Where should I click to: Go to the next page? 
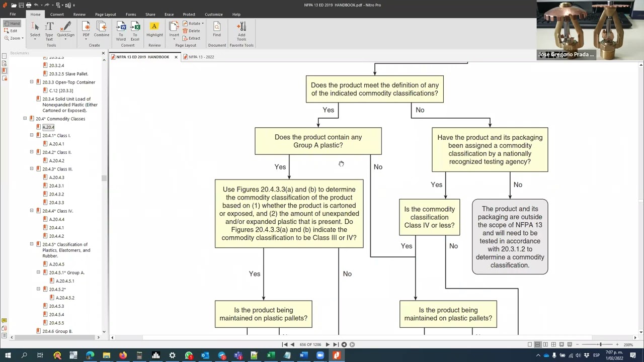[327, 344]
